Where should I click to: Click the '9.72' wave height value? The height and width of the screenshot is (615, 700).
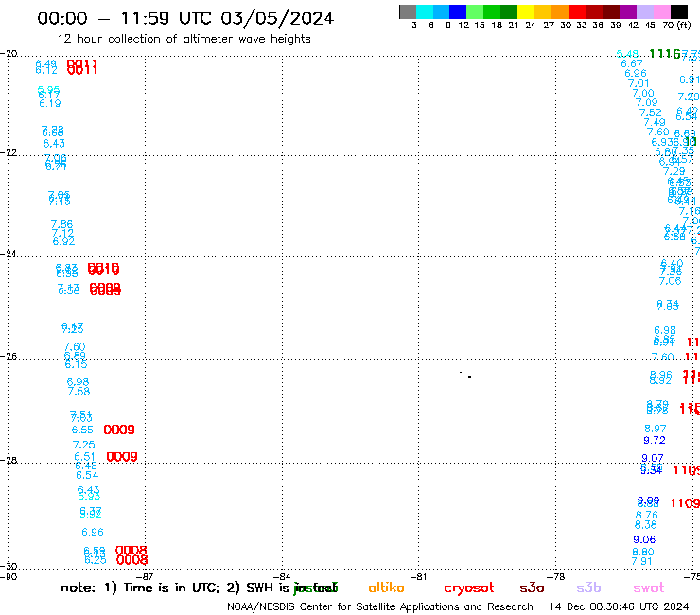[655, 440]
